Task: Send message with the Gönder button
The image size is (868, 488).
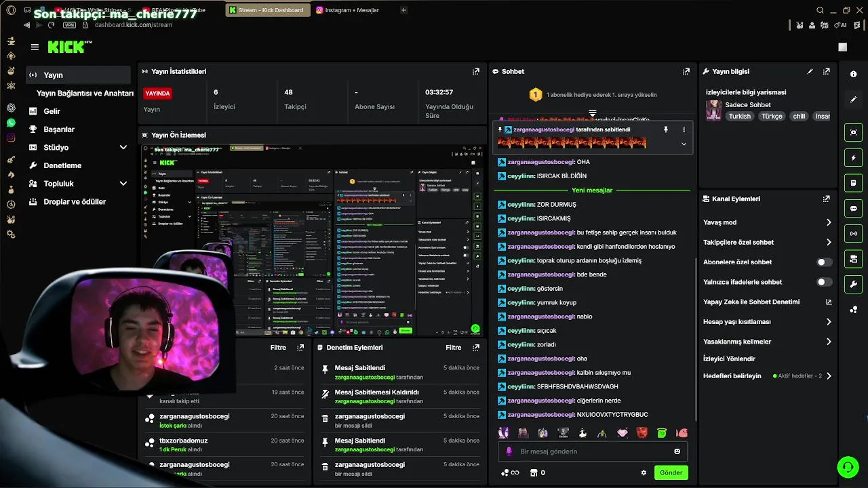Action: click(x=671, y=472)
